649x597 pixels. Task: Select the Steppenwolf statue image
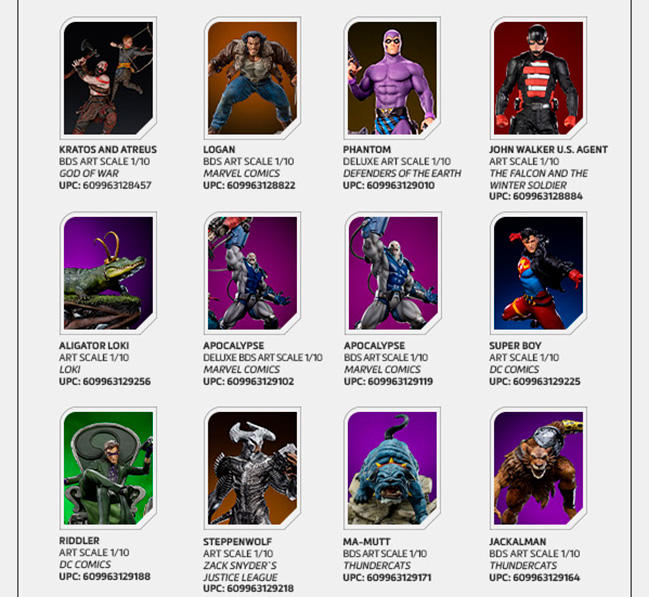(x=252, y=468)
